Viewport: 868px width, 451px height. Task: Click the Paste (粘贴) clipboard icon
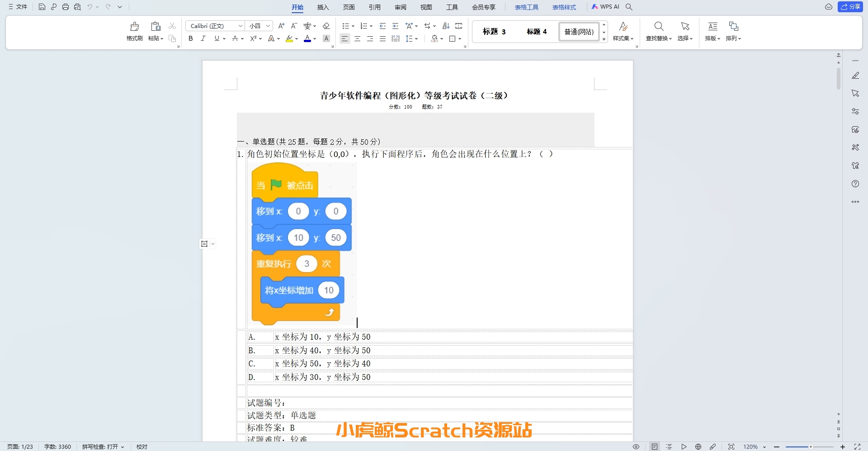point(156,26)
